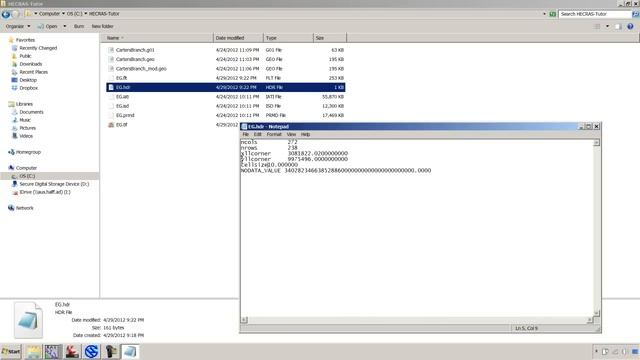Focus the Search HECRAS-Tutor field
This screenshot has height=360, width=640.
coord(595,14)
